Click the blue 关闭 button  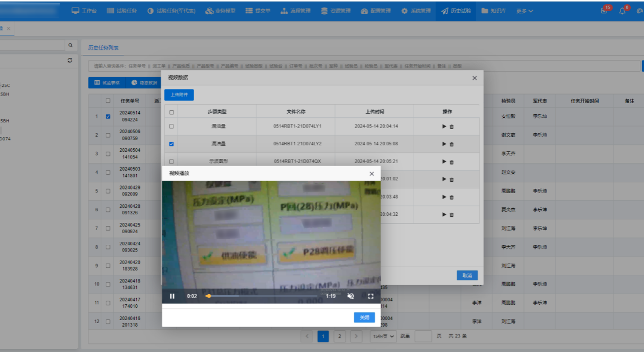[x=364, y=317]
